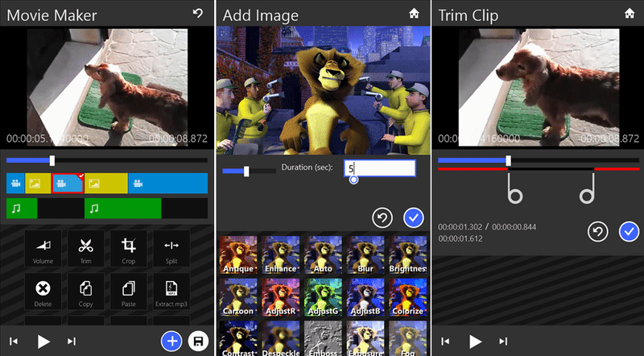The height and width of the screenshot is (356, 644).
Task: Skip to next clip in Trim Clip
Action: click(x=502, y=342)
